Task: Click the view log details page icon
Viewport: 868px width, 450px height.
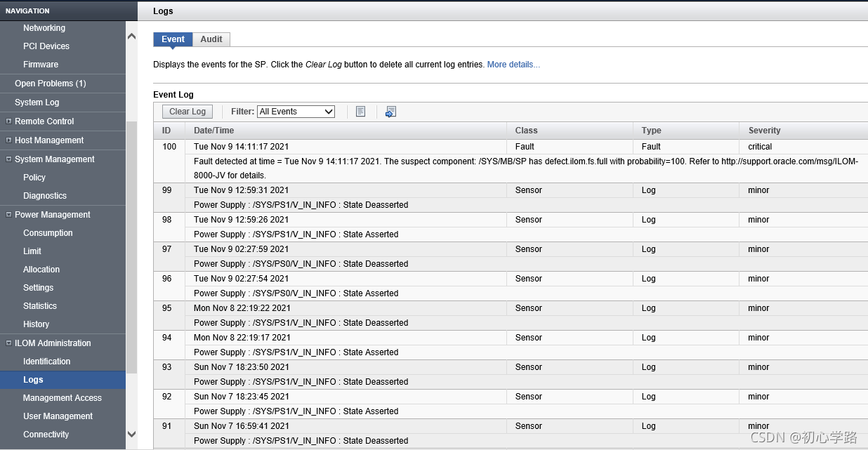Action: (360, 112)
